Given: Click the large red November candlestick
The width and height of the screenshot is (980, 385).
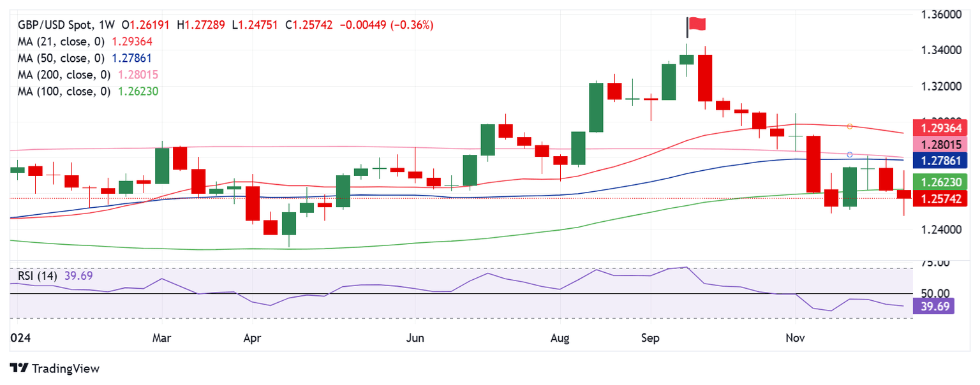Looking at the screenshot, I should click(813, 164).
